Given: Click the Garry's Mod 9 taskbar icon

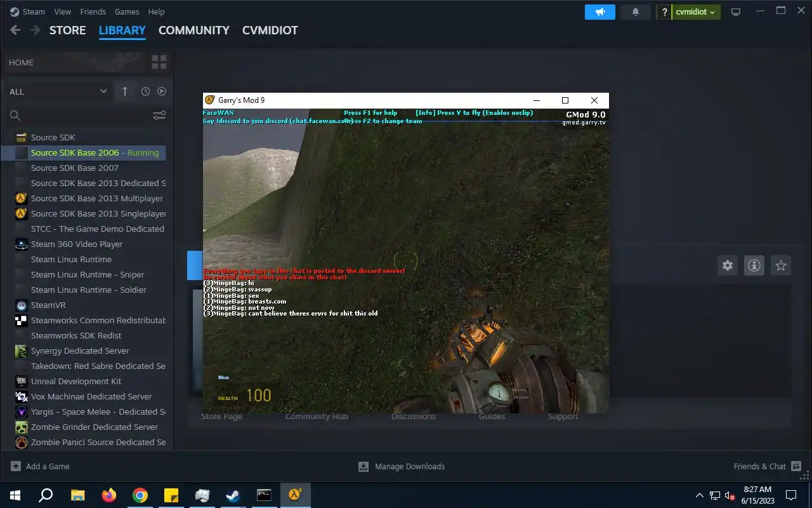Looking at the screenshot, I should (295, 495).
